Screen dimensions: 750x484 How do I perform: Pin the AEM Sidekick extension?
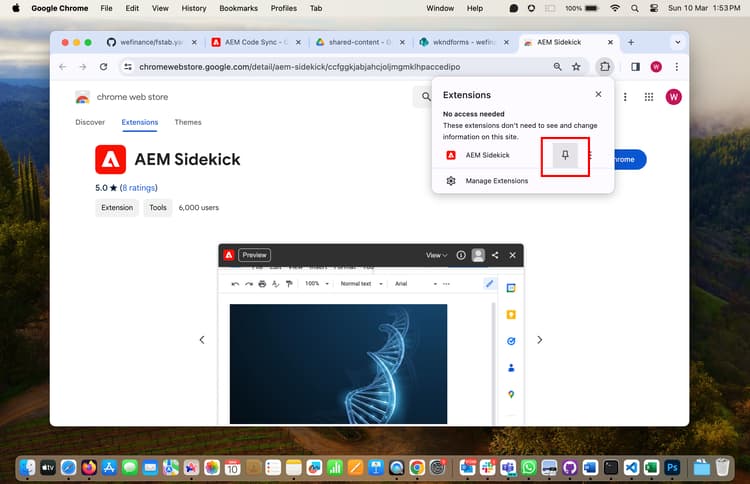[565, 155]
